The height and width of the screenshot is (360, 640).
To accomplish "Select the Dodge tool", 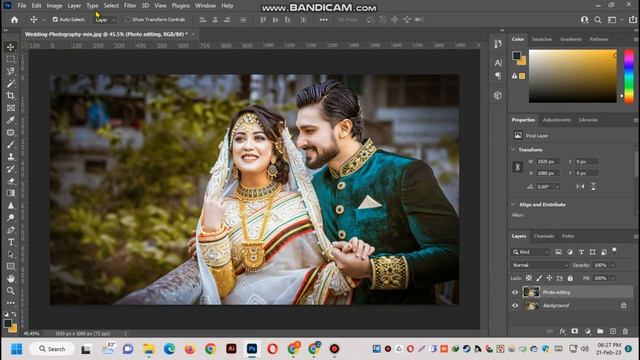I will [11, 218].
